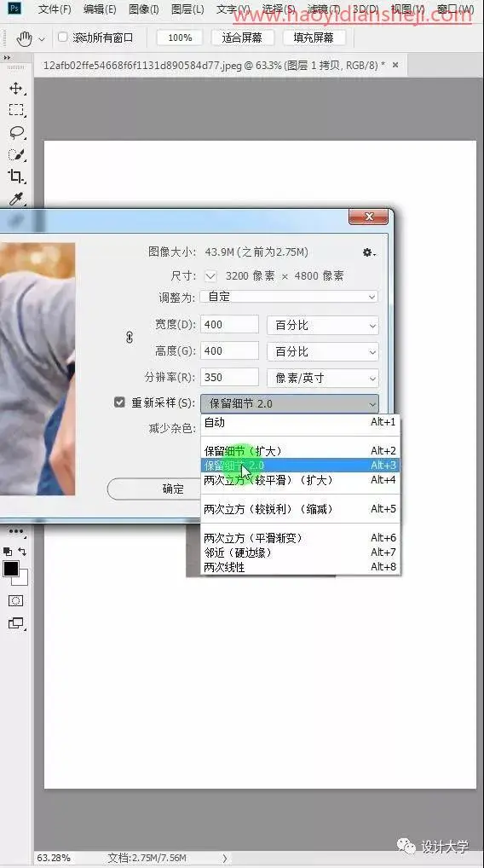Choose Bilinear resample option
The height and width of the screenshot is (868, 484).
(300, 567)
